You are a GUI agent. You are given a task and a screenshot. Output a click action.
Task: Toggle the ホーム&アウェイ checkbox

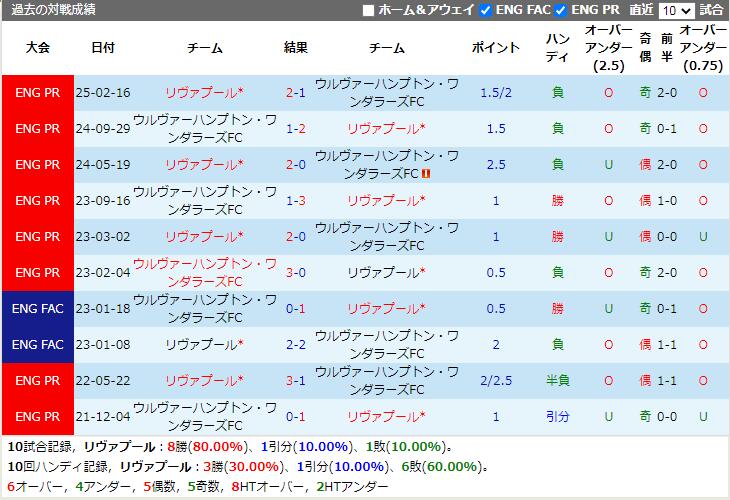coord(368,10)
